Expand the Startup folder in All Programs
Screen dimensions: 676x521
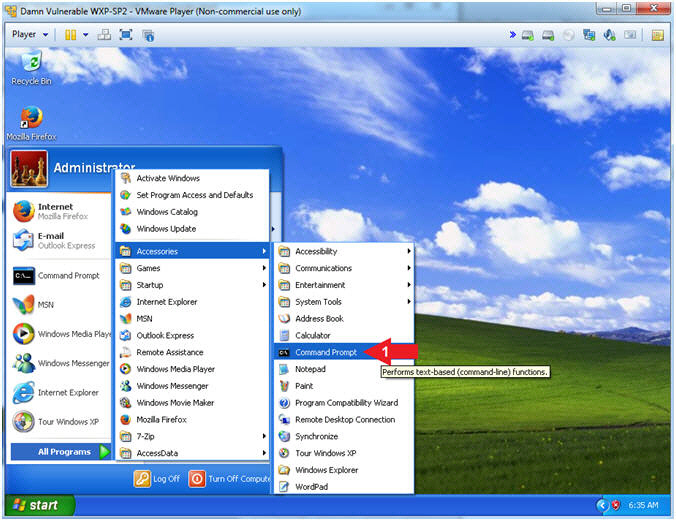[193, 285]
